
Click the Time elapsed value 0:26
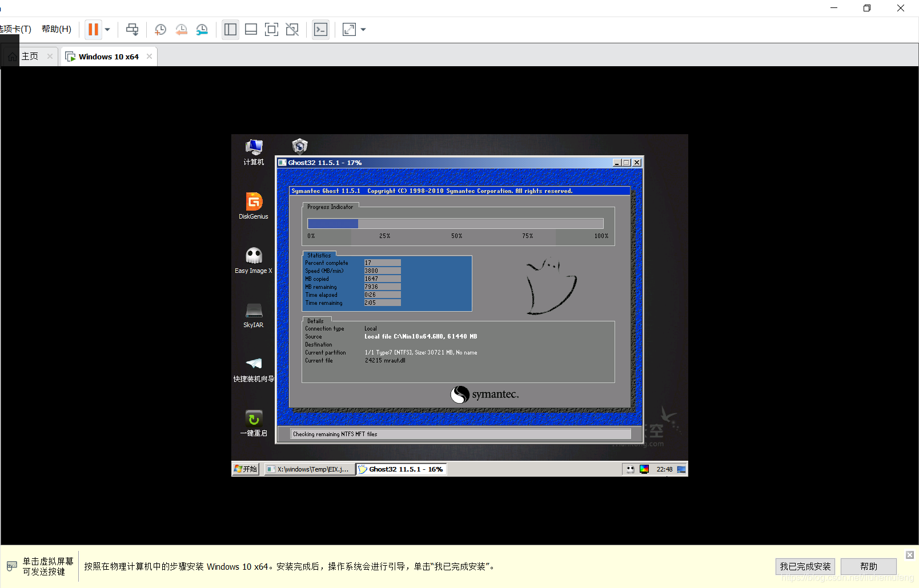(382, 295)
